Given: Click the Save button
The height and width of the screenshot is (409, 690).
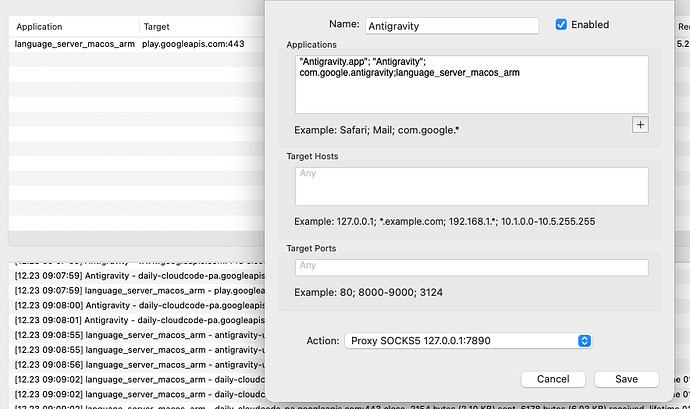Looking at the screenshot, I should click(x=627, y=379).
